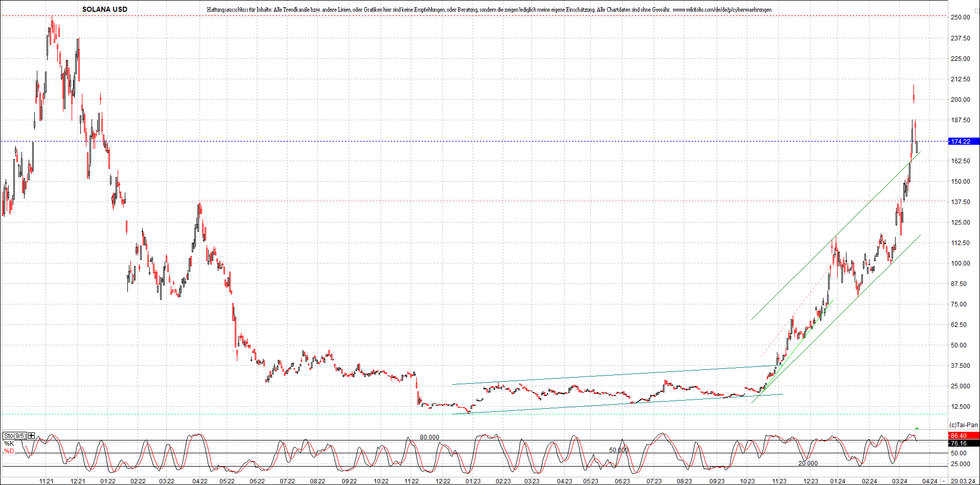The image size is (980, 485).
Task: Select the blue 174.22 current price tag
Action: (x=964, y=141)
